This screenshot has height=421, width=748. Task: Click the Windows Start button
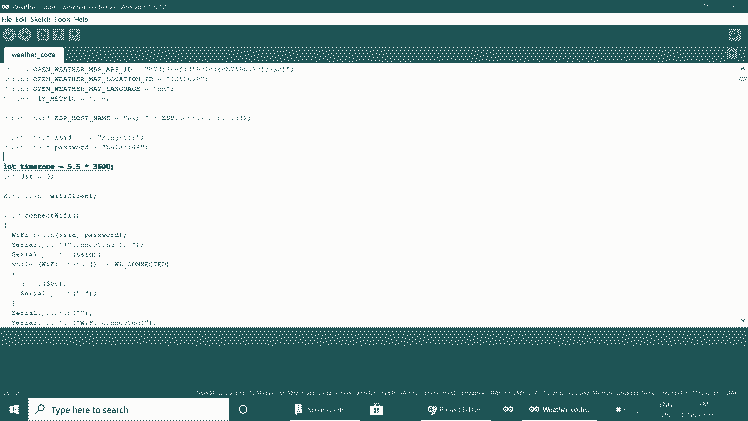point(14,410)
